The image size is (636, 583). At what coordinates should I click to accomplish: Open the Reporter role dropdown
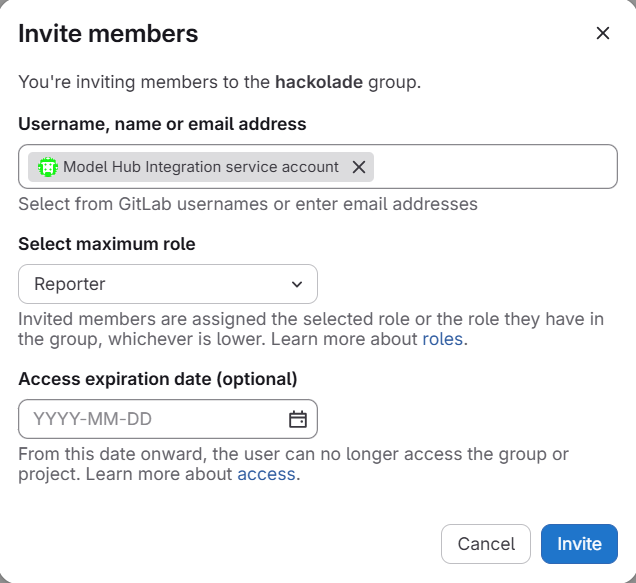(168, 284)
